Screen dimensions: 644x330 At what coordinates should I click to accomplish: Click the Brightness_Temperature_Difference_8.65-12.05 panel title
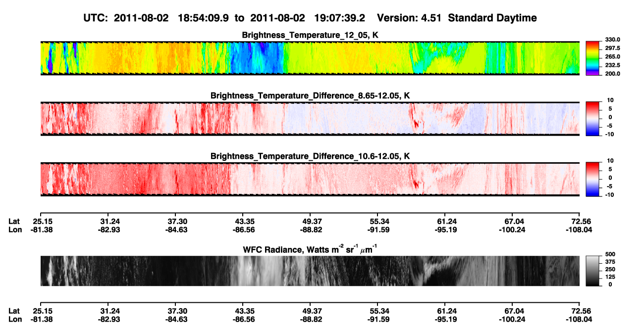pos(310,95)
